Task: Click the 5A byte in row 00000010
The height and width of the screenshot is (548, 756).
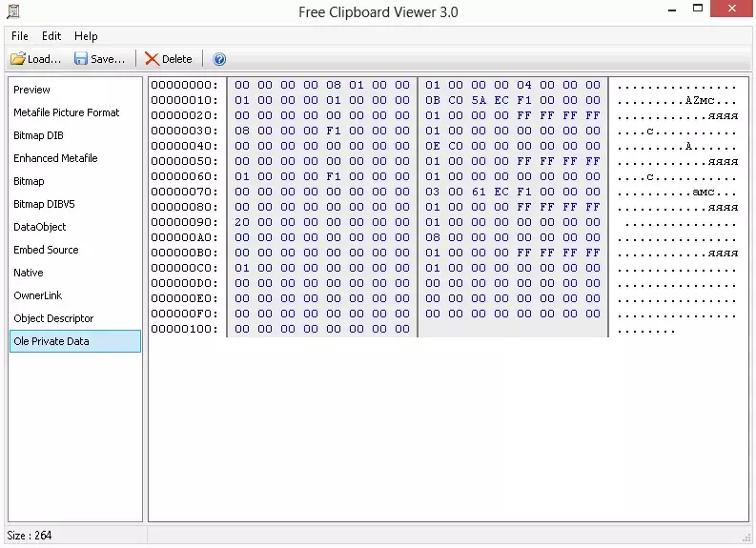Action: pyautogui.click(x=479, y=100)
